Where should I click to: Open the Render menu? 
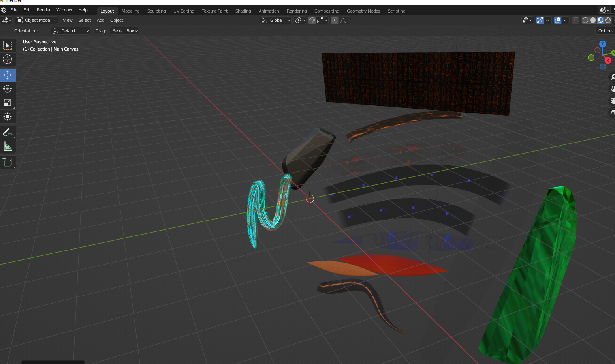coord(43,10)
